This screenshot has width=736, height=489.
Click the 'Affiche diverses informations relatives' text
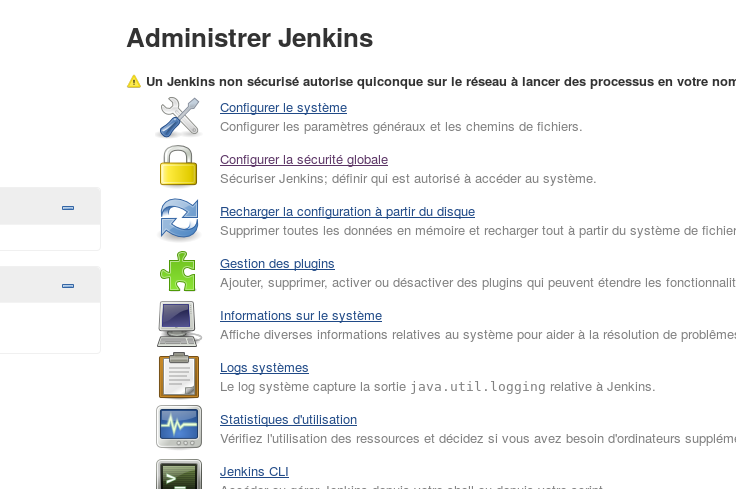478,335
